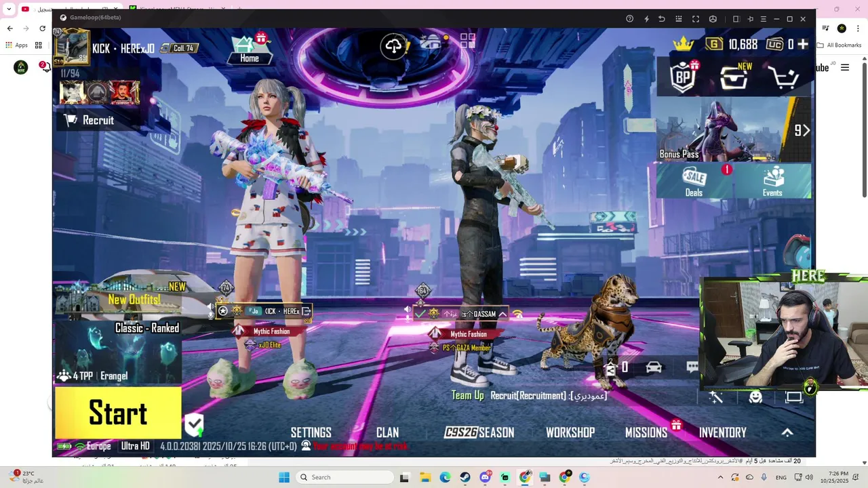Open INVENTORY from bottom menu
The image size is (868, 488).
tap(723, 432)
